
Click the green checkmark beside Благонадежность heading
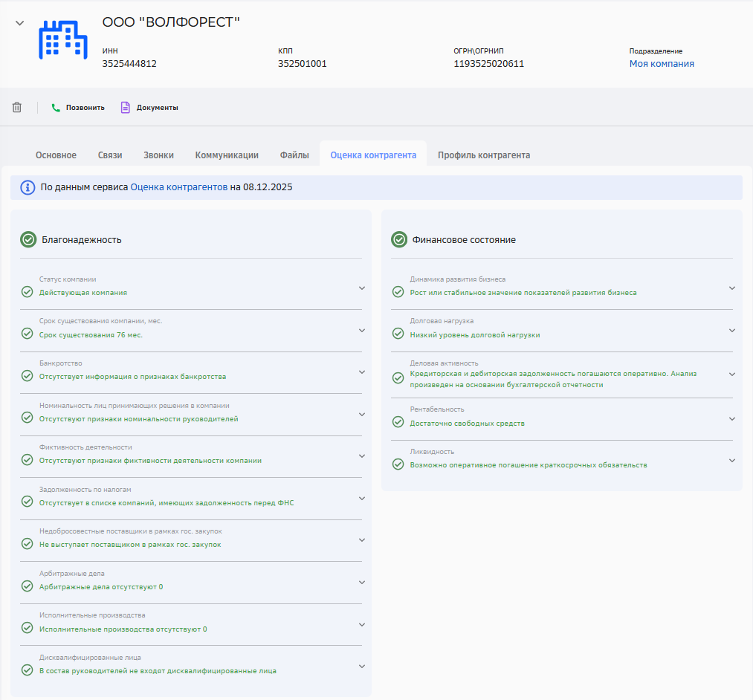click(x=28, y=239)
